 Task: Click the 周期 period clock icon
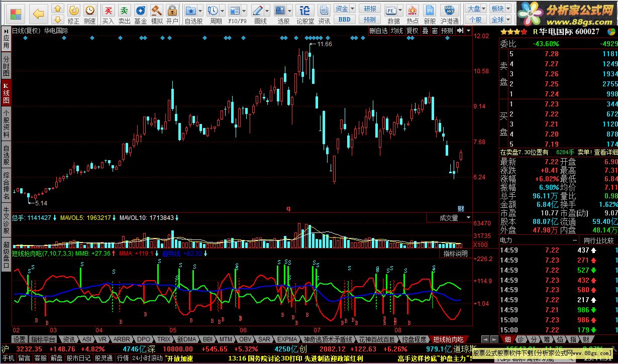coord(213,10)
